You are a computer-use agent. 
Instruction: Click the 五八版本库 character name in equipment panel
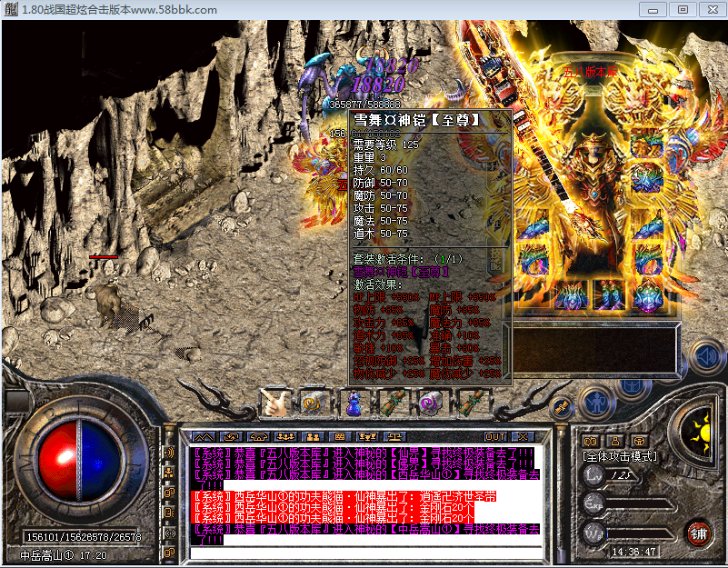pos(590,72)
